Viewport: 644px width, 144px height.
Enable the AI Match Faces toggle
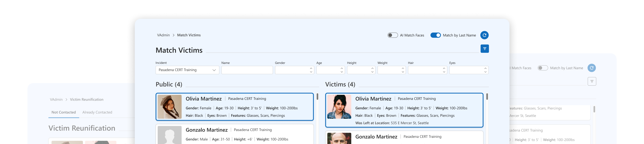[392, 35]
